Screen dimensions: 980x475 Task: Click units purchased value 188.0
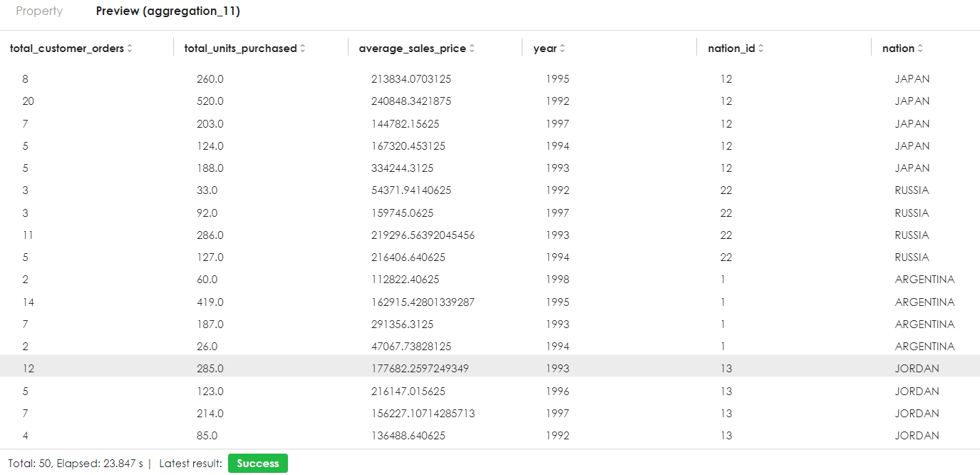[210, 168]
